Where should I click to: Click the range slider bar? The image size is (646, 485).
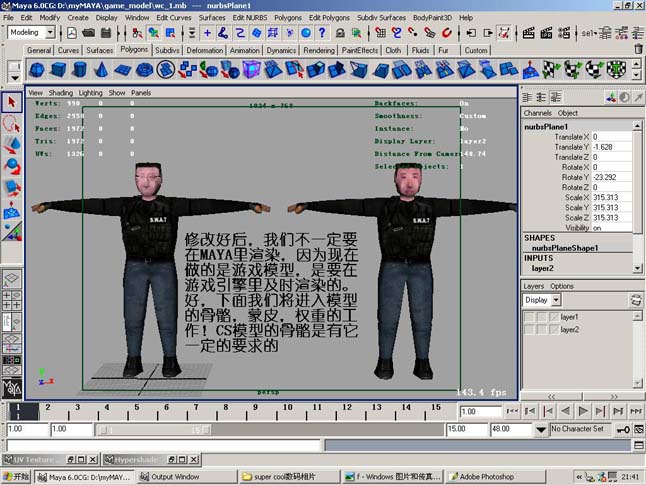pyautogui.click(x=155, y=430)
